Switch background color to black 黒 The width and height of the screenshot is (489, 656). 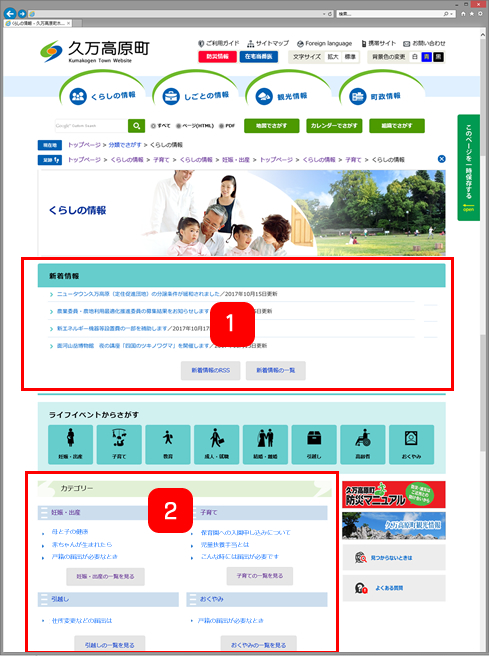click(x=438, y=56)
